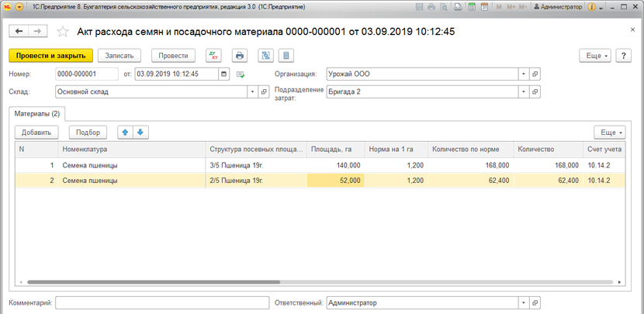Image resolution: width=644 pixels, height=314 pixels.
Task: Expand the Склад dropdown arrow
Action: click(253, 92)
